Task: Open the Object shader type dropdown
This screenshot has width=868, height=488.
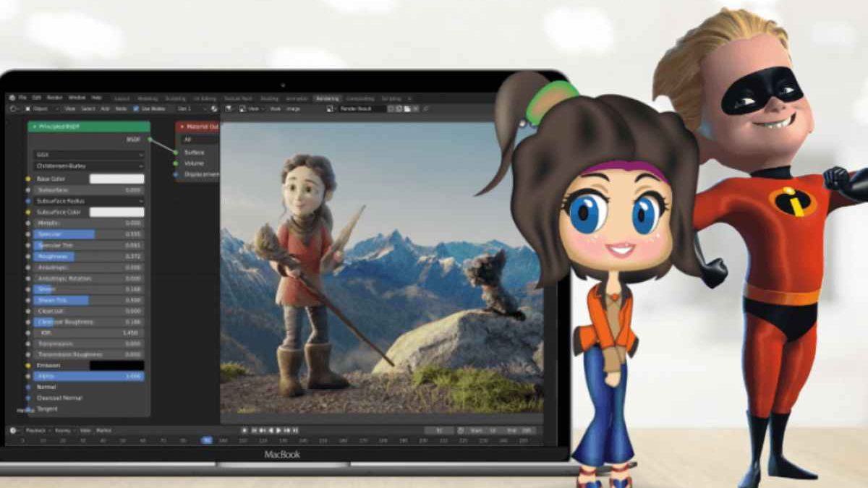Action: click(41, 108)
